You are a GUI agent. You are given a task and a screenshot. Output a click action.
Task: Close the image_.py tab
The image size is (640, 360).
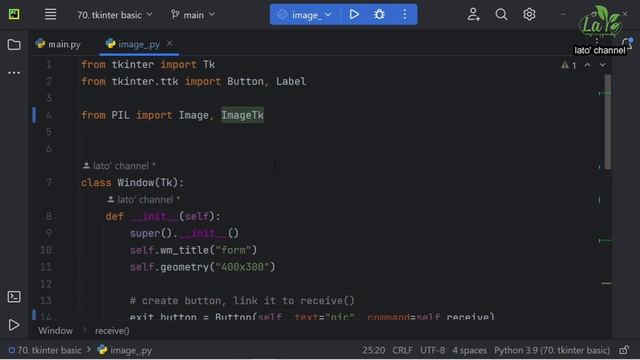point(169,43)
